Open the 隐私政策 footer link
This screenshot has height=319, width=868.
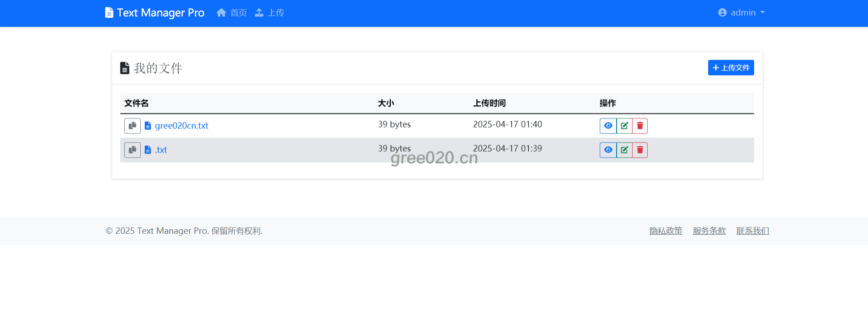click(x=665, y=231)
